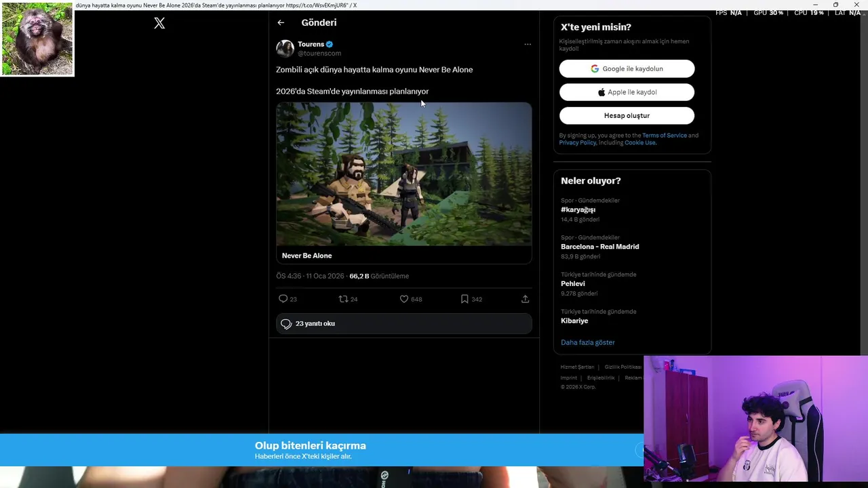Click the Neler oluyor? heading
This screenshot has width=868, height=488.
(591, 181)
